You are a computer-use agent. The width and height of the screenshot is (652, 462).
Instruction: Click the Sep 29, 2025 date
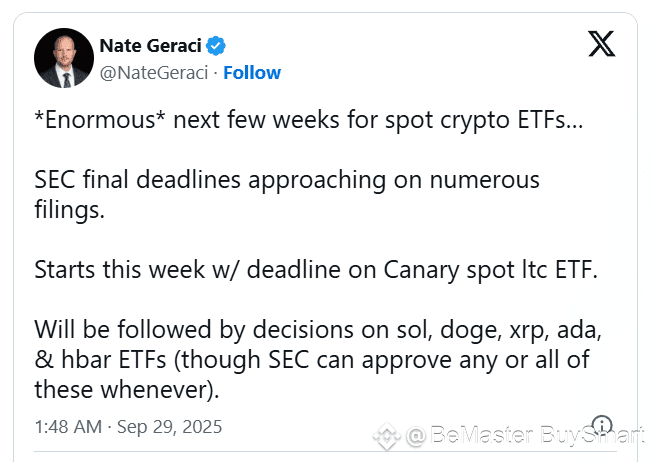[x=170, y=427]
